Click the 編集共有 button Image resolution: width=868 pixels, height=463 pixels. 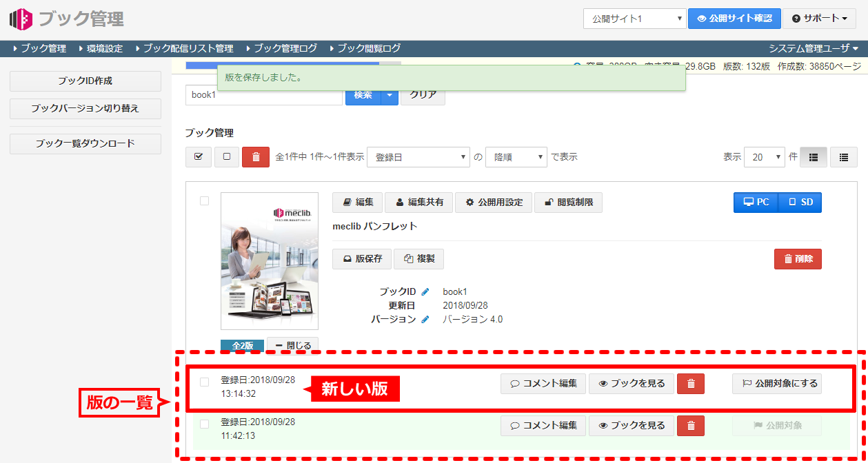(x=418, y=203)
